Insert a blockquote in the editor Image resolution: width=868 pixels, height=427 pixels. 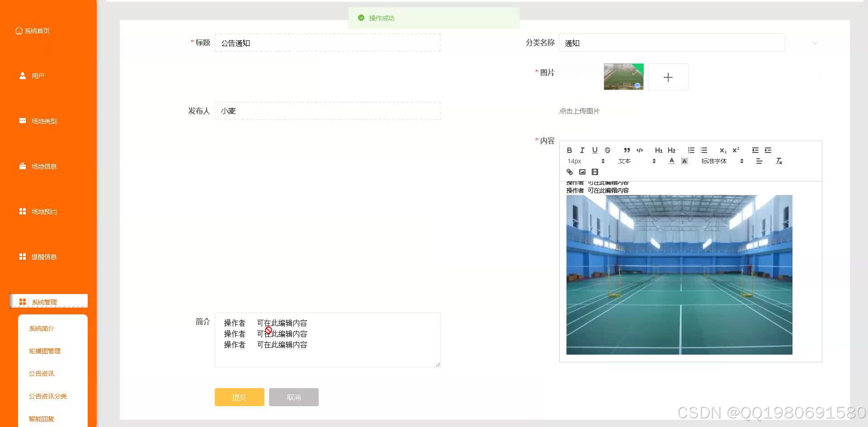[627, 150]
